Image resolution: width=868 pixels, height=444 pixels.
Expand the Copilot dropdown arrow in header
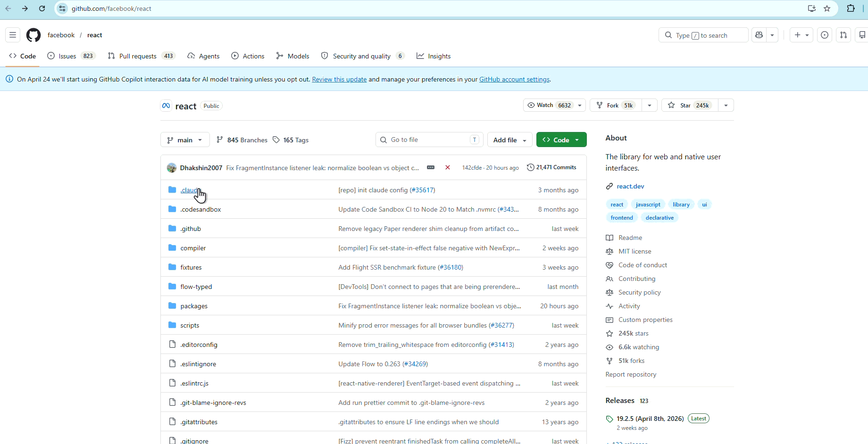[x=772, y=35]
